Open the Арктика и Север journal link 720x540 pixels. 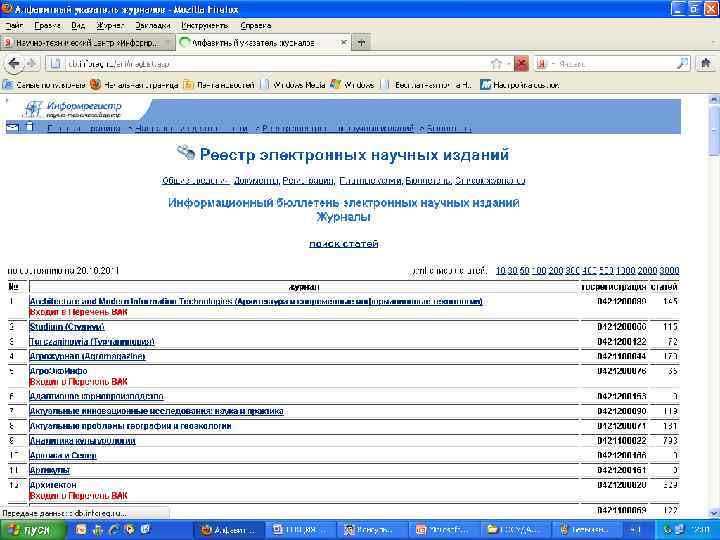pyautogui.click(x=63, y=456)
